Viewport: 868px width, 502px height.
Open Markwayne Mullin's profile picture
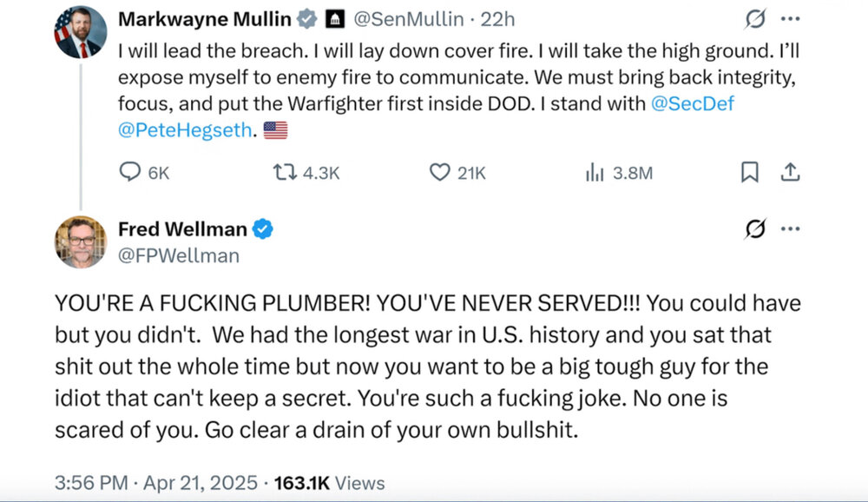coord(81,33)
